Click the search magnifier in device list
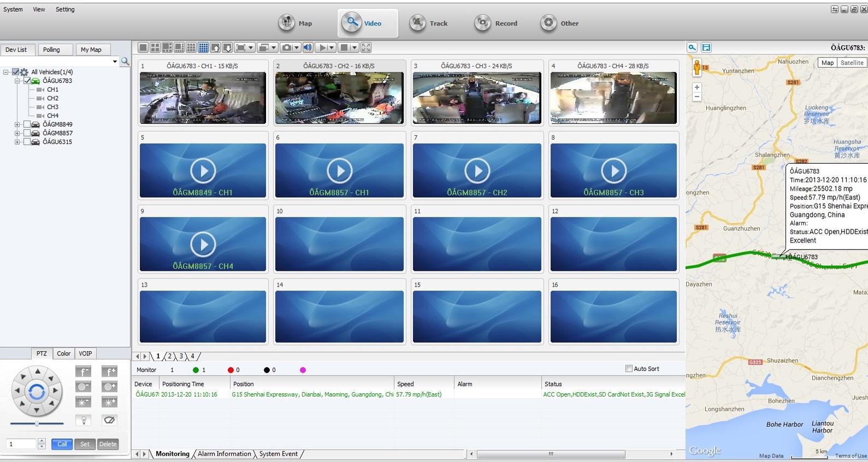This screenshot has height=462, width=868. point(125,62)
